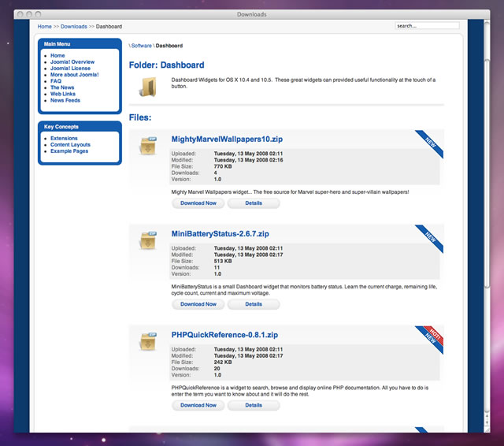Viewport: 504px width, 446px height.
Task: Open the PHPQuickReference-0.8.1.zip title link
Action: [x=224, y=335]
